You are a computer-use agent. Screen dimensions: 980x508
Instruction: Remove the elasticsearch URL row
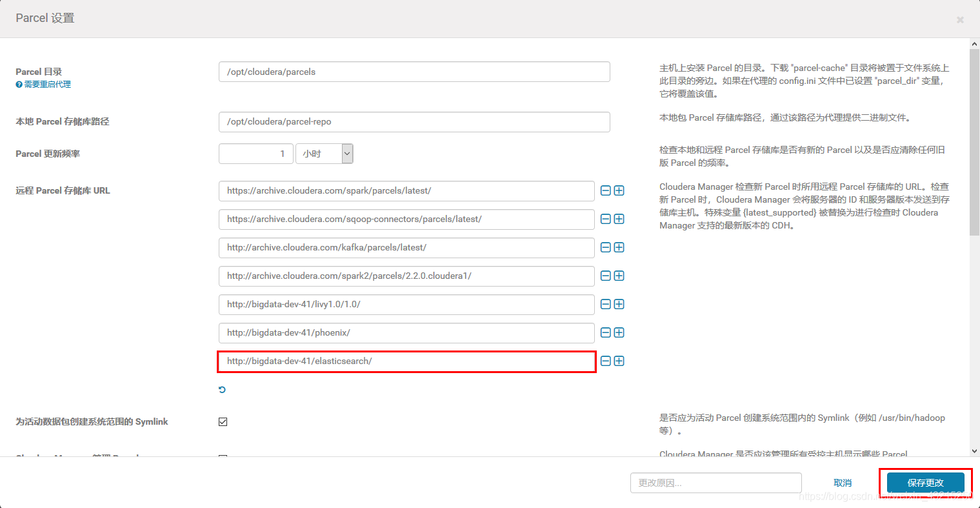606,361
